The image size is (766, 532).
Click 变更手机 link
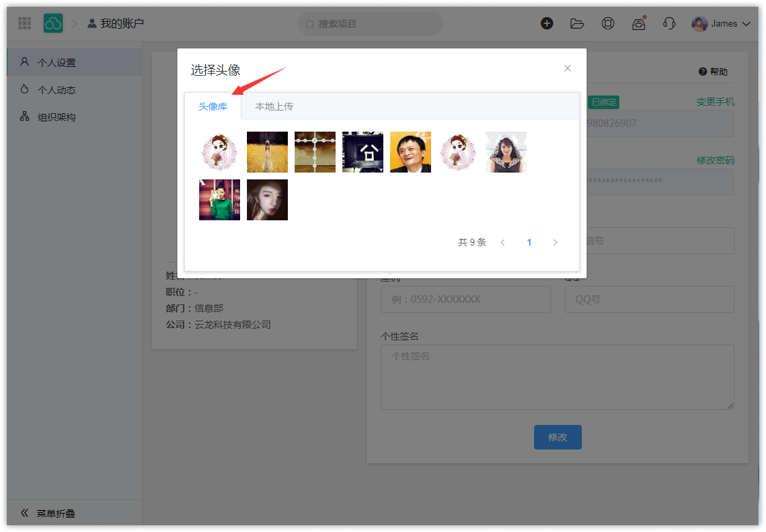pos(716,102)
